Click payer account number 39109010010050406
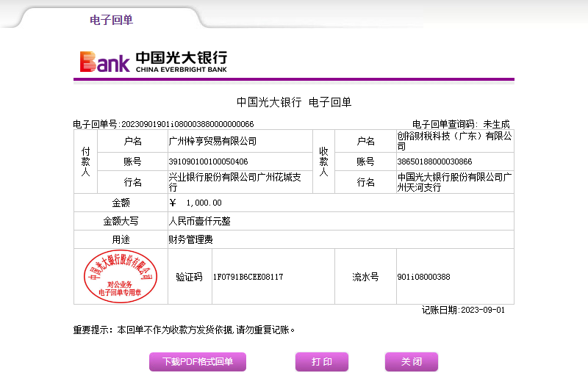Viewport: 588px width, 392px height. (209, 161)
